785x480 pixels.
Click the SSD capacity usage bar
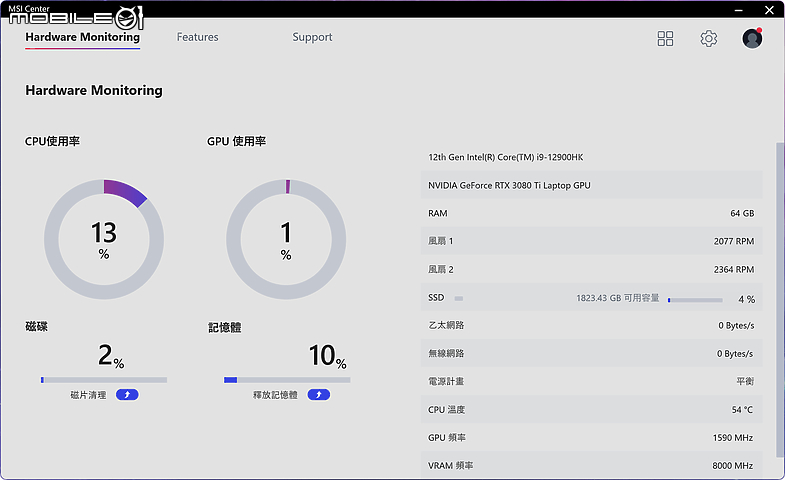[695, 300]
